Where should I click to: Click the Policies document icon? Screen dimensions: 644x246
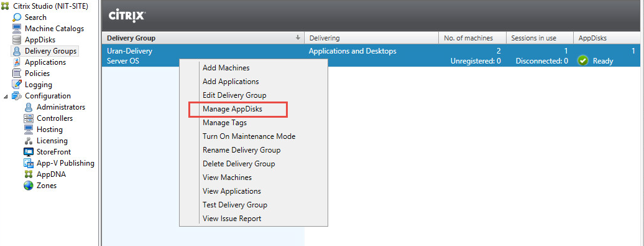(x=17, y=73)
